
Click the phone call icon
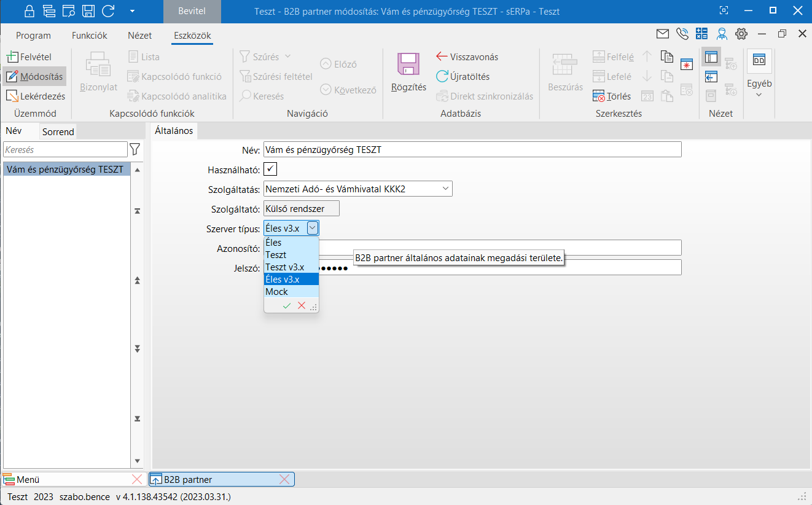[x=682, y=34]
